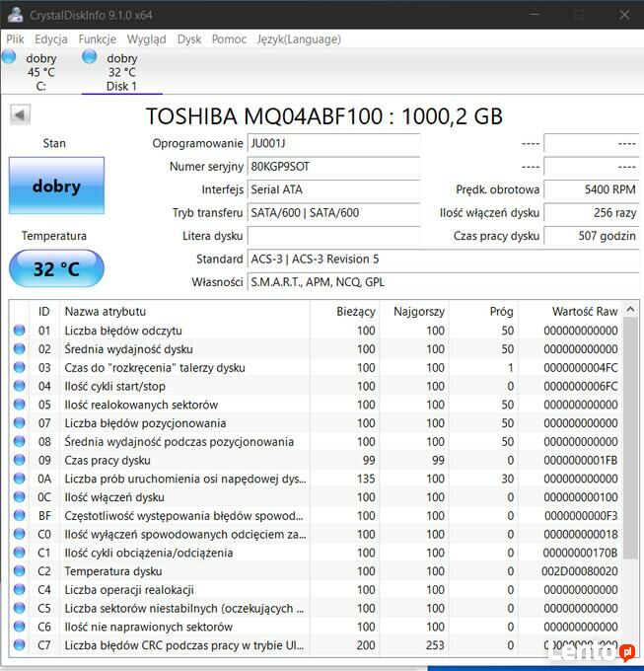
Task: Click status dot for attribute 0C Ilość włączeń dysku
Action: (x=20, y=496)
